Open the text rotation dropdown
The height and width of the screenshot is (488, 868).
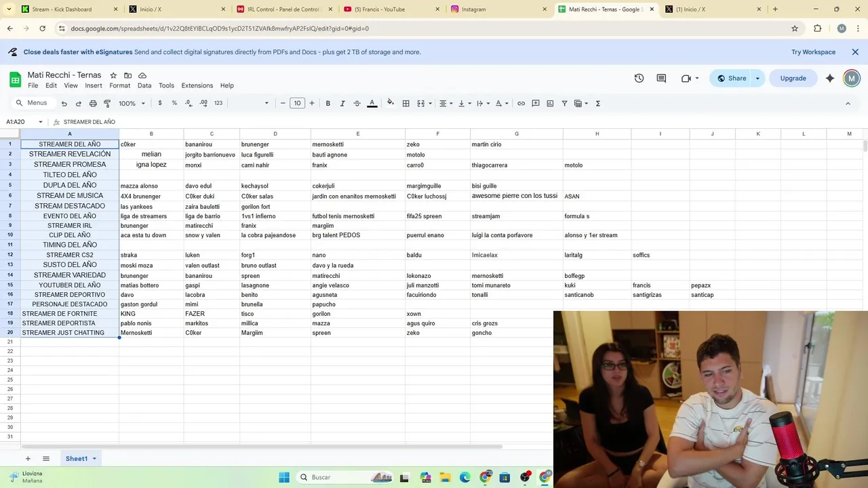tap(501, 103)
